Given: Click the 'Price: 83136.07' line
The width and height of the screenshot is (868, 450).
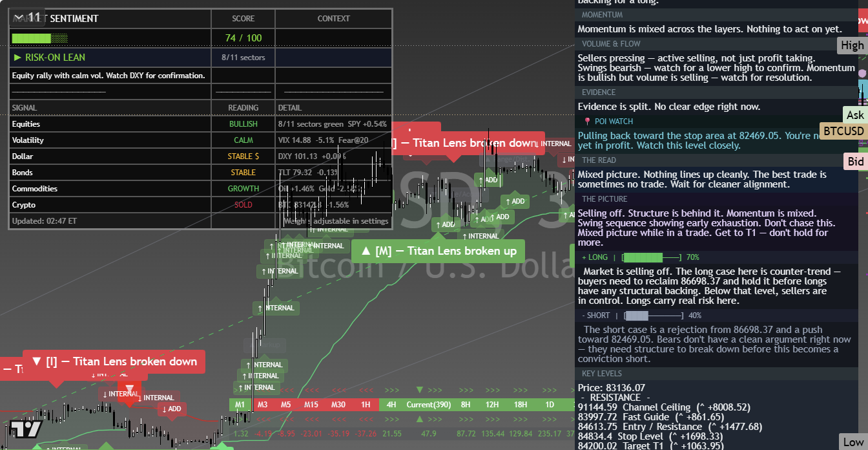Looking at the screenshot, I should [x=612, y=388].
